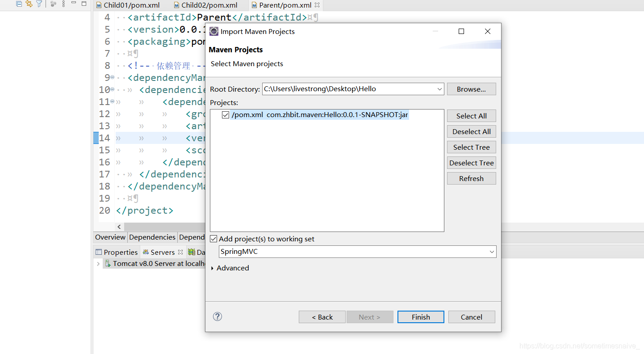Click the editor horizontal scrollbar left arrow
The width and height of the screenshot is (644, 354).
(x=119, y=227)
